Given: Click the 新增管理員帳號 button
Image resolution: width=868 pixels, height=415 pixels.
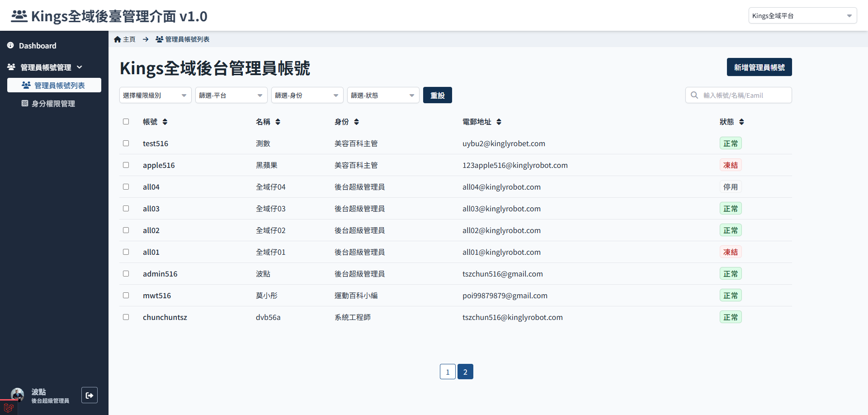Looking at the screenshot, I should [x=759, y=67].
